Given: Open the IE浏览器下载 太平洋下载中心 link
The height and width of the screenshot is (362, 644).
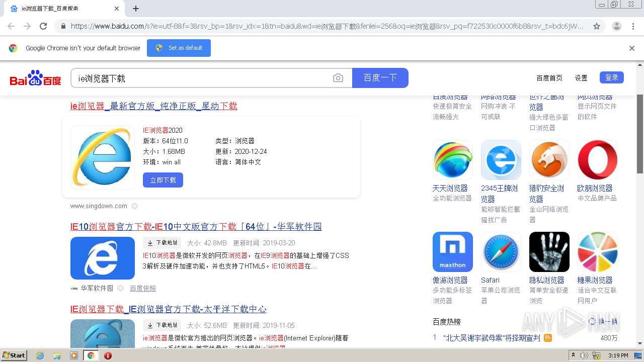Looking at the screenshot, I should [169, 309].
